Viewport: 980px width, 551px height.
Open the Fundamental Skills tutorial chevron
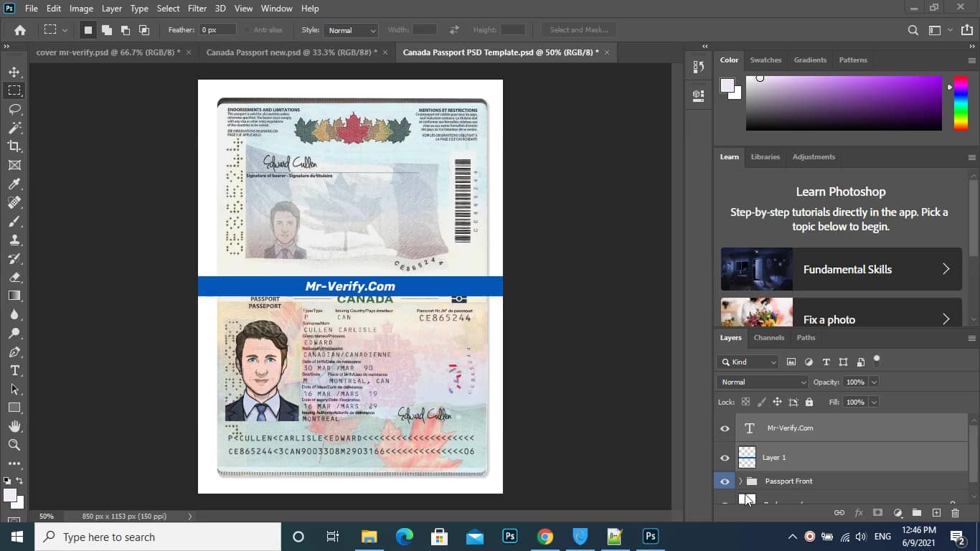(946, 269)
